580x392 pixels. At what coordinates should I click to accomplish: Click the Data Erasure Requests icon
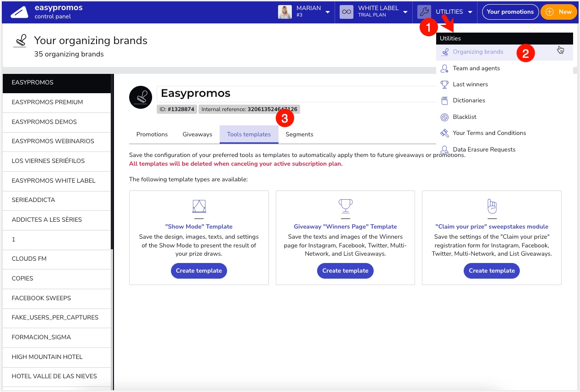point(444,150)
